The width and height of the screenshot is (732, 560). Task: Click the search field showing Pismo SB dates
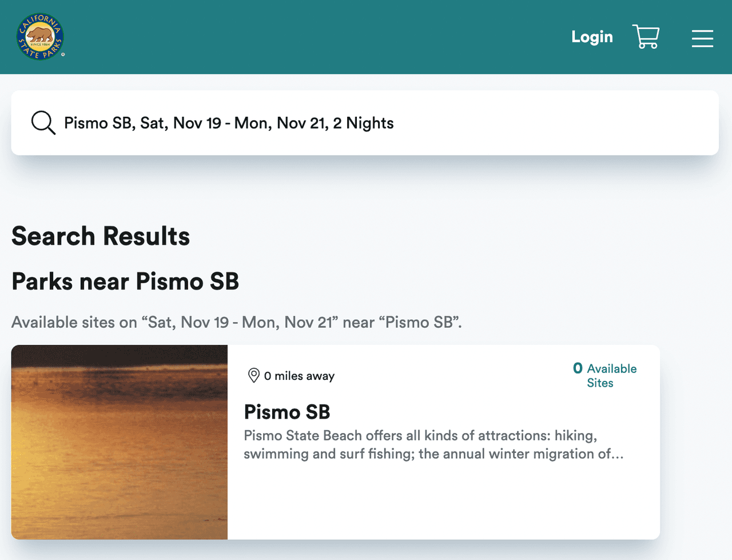(x=229, y=123)
